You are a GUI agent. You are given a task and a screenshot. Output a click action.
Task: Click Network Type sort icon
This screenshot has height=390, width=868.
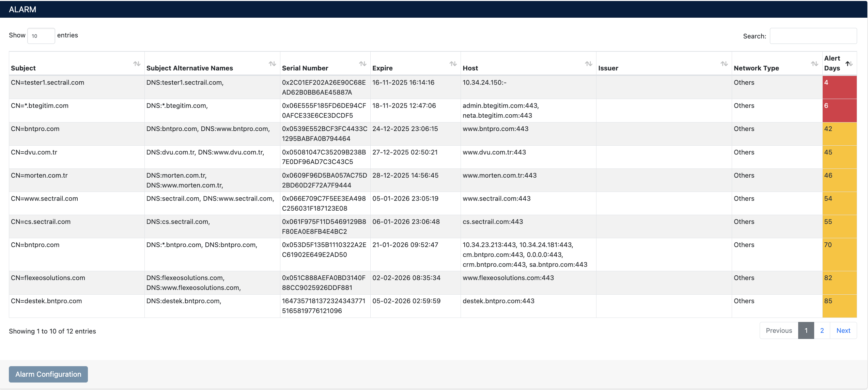point(814,64)
